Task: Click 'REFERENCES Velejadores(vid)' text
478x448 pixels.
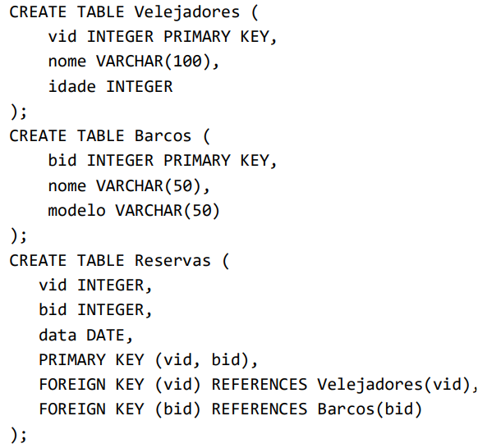Action: (344, 385)
